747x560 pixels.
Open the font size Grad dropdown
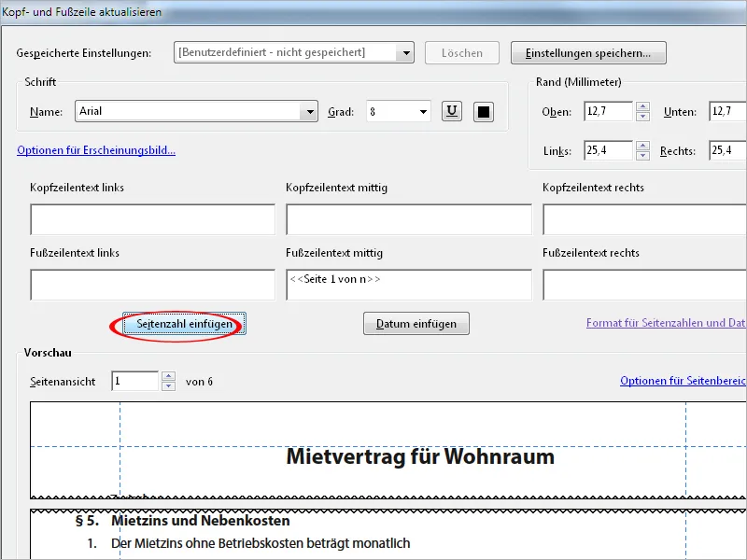pyautogui.click(x=423, y=111)
